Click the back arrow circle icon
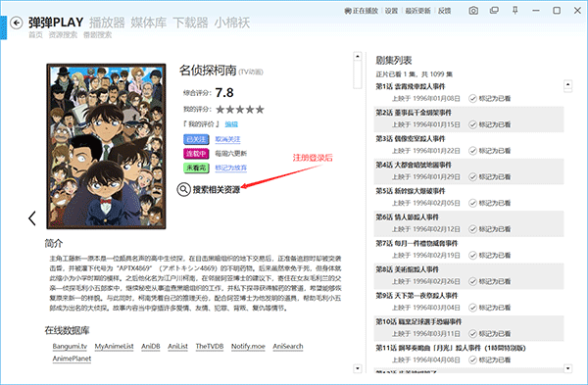The height and width of the screenshot is (385, 588). tap(16, 23)
